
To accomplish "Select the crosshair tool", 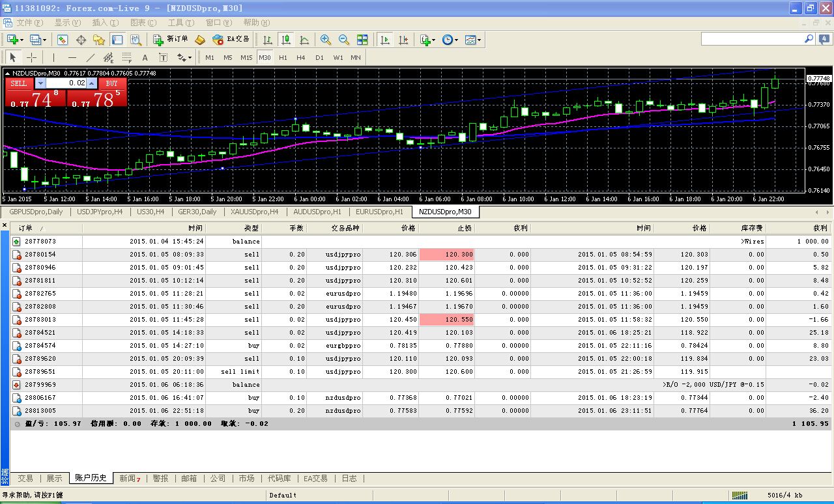I will [31, 57].
